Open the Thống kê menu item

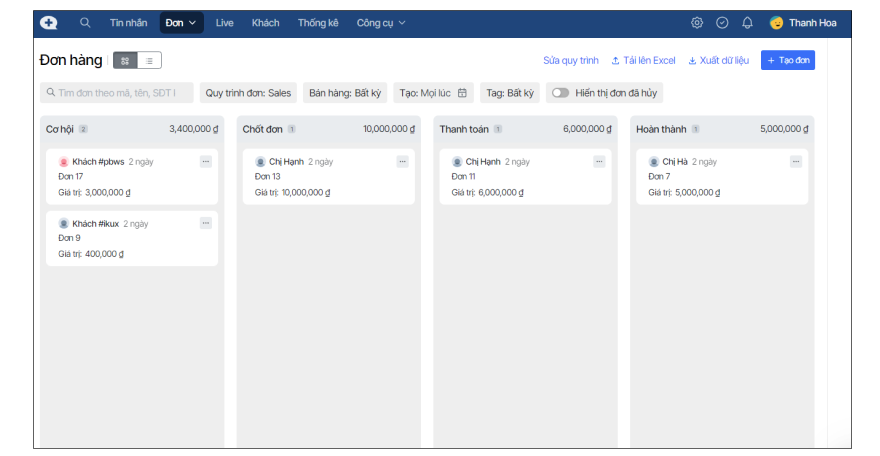pyautogui.click(x=318, y=23)
